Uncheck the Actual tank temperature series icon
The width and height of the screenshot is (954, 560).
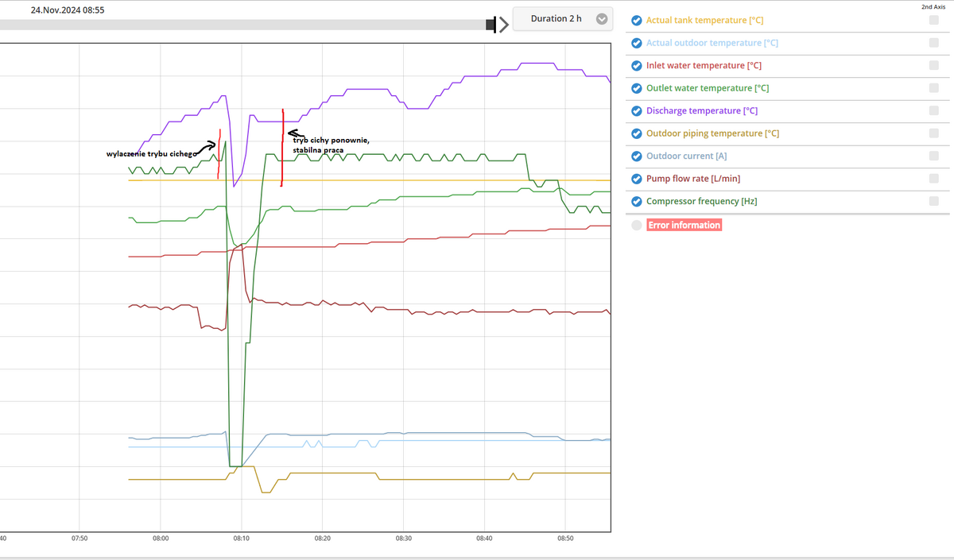coord(636,21)
